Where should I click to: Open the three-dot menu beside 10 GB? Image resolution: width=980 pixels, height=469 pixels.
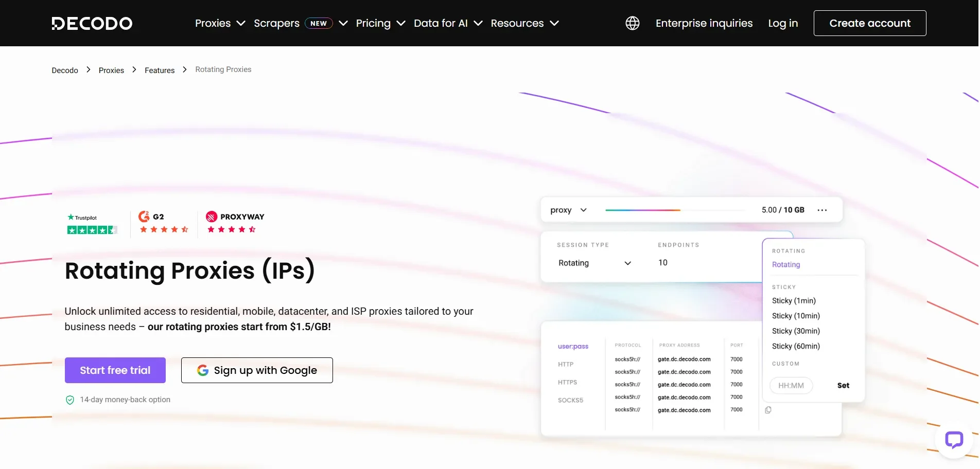tap(822, 210)
